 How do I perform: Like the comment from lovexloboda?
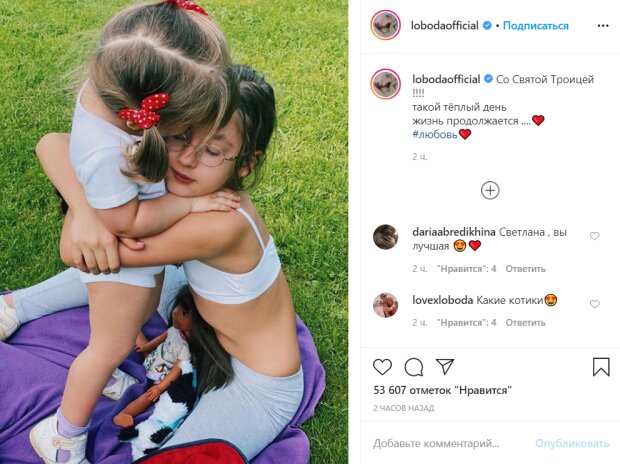click(x=594, y=304)
